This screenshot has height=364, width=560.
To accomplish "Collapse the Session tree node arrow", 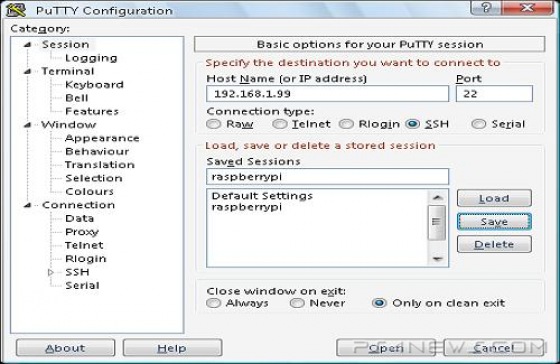I will 28,45.
